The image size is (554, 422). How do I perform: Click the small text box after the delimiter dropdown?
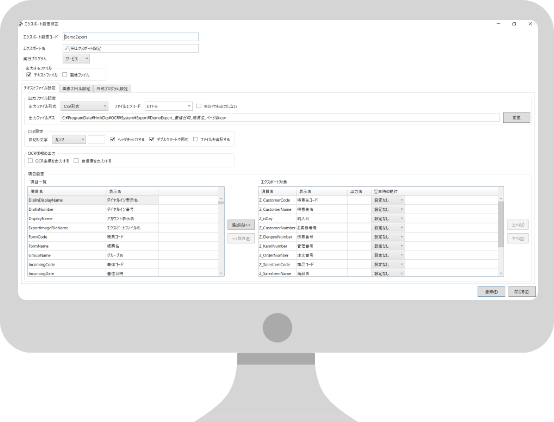pyautogui.click(x=96, y=140)
